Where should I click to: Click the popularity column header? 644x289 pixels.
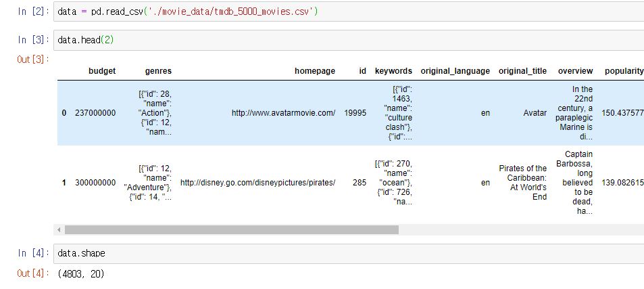(624, 70)
